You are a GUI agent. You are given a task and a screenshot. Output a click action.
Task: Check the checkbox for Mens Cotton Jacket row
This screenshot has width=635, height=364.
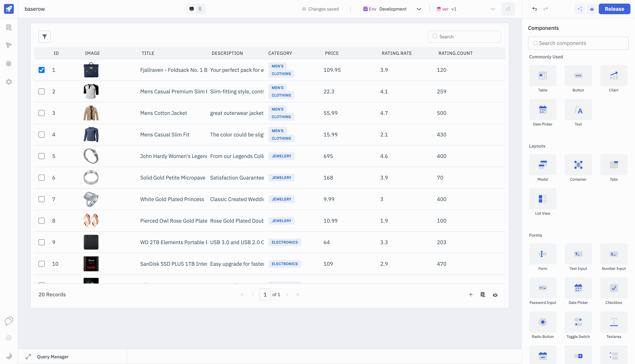click(x=42, y=113)
